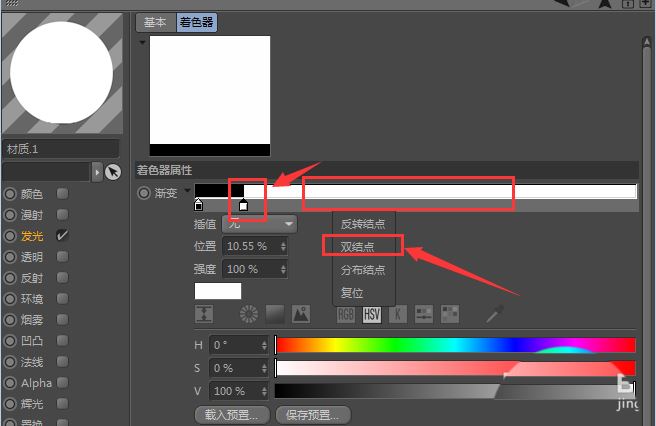Open the color from picture icon

[x=301, y=314]
